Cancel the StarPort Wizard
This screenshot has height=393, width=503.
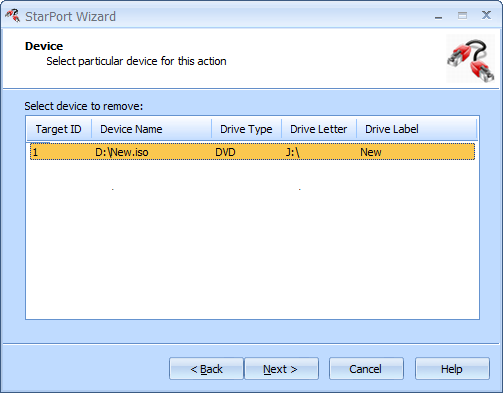[x=366, y=369]
